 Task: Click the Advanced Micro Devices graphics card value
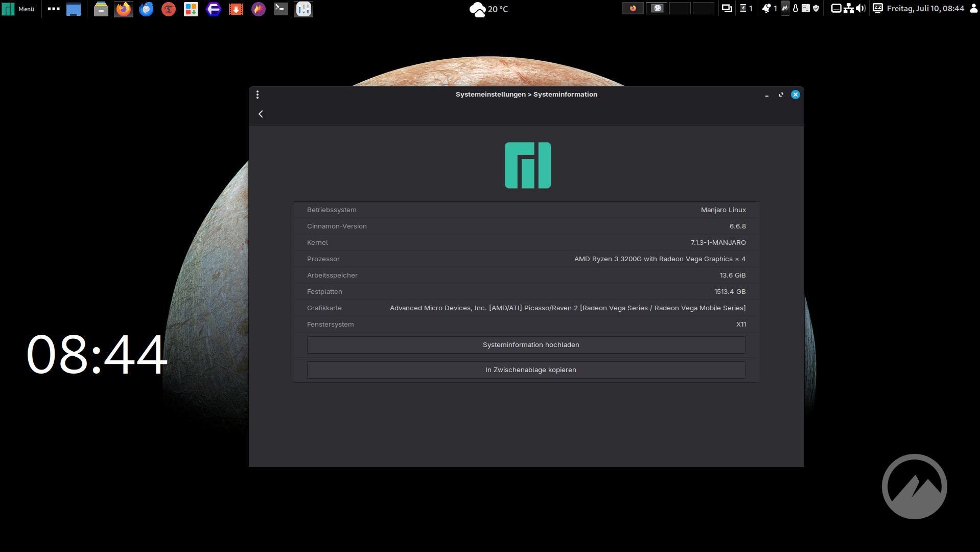(x=568, y=308)
